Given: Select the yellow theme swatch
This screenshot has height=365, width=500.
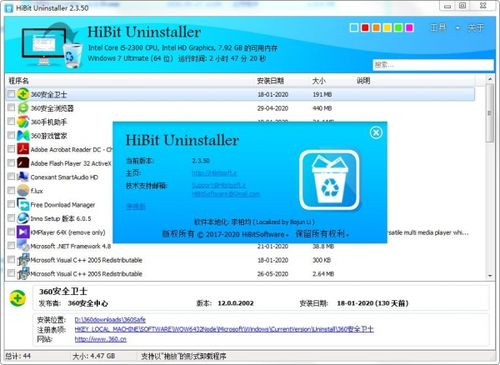Looking at the screenshot, I should pos(387,28).
